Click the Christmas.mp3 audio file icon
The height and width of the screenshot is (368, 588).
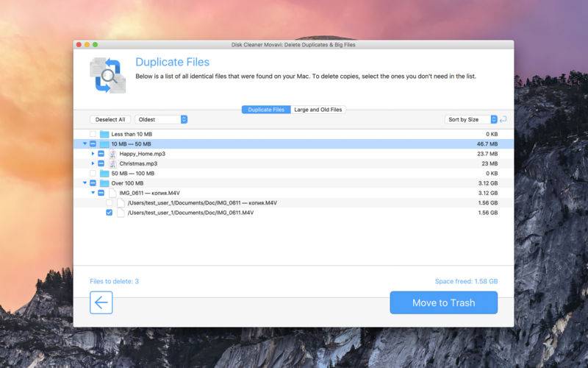pyautogui.click(x=112, y=163)
